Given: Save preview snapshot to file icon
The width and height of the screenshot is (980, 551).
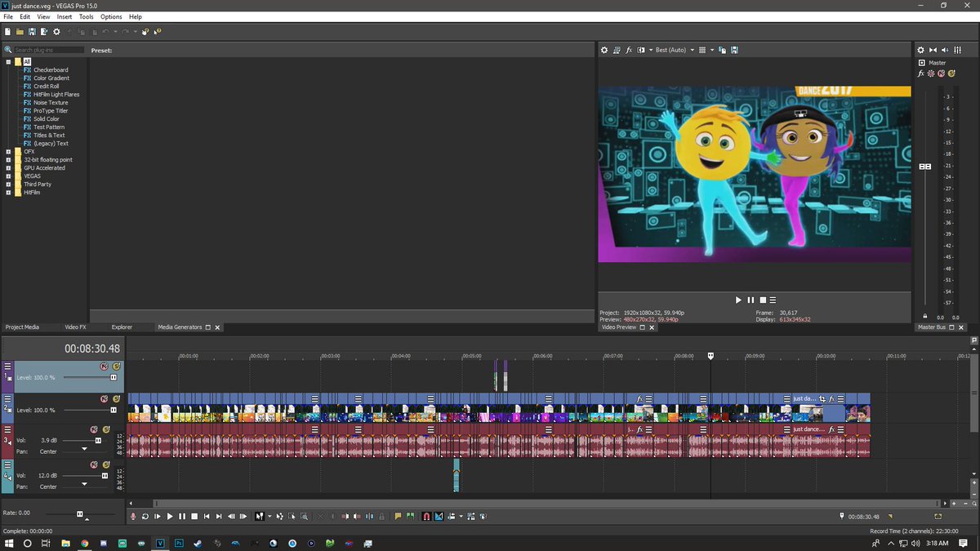Looking at the screenshot, I should 734,50.
